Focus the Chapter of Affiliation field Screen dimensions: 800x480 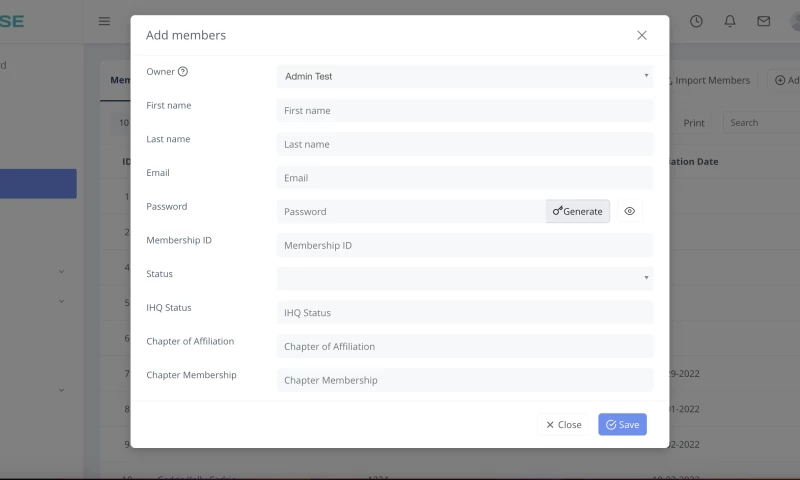tap(465, 346)
